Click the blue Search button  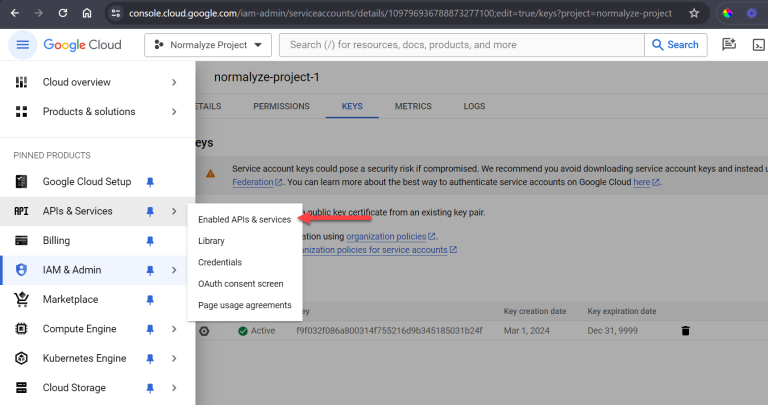pos(675,45)
